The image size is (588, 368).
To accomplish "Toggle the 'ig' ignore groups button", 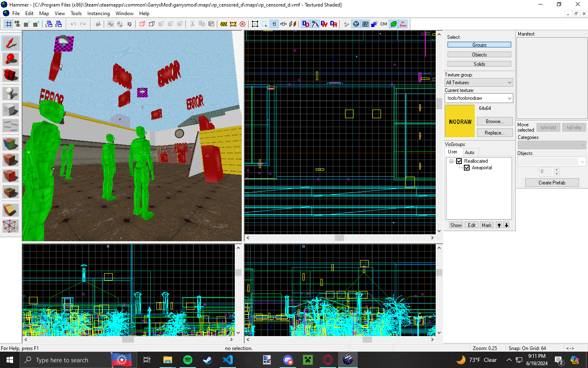I will pyautogui.click(x=129, y=24).
